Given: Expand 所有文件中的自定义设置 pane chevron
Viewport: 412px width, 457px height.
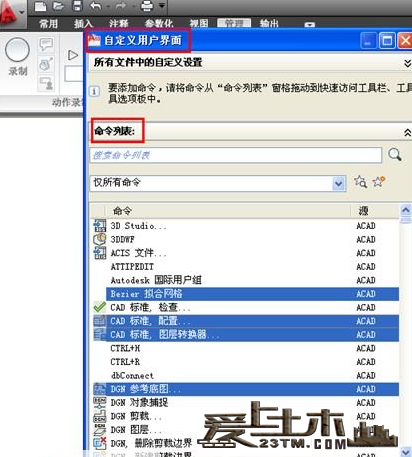Looking at the screenshot, I should click(407, 63).
